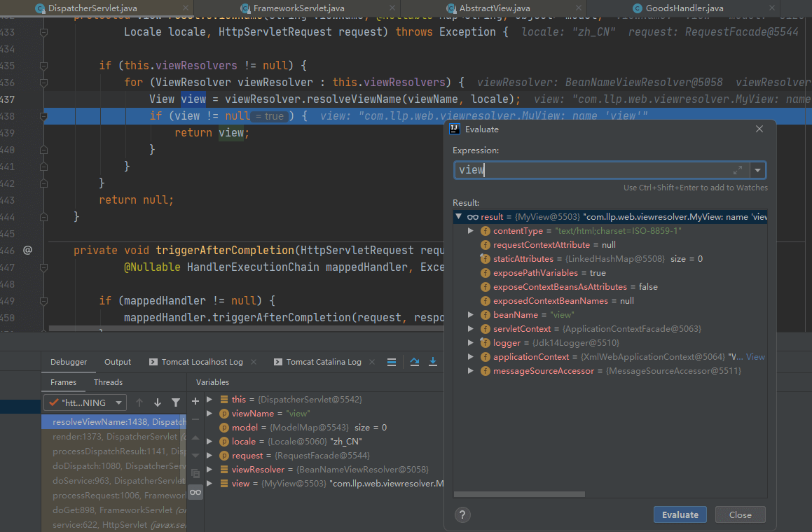This screenshot has height=532, width=812.
Task: Expand the 'this' variable node
Action: click(x=209, y=399)
